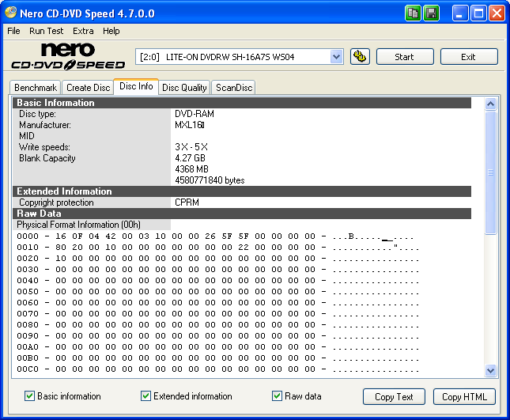
Task: Click the Write speeds label
Action: [44, 147]
